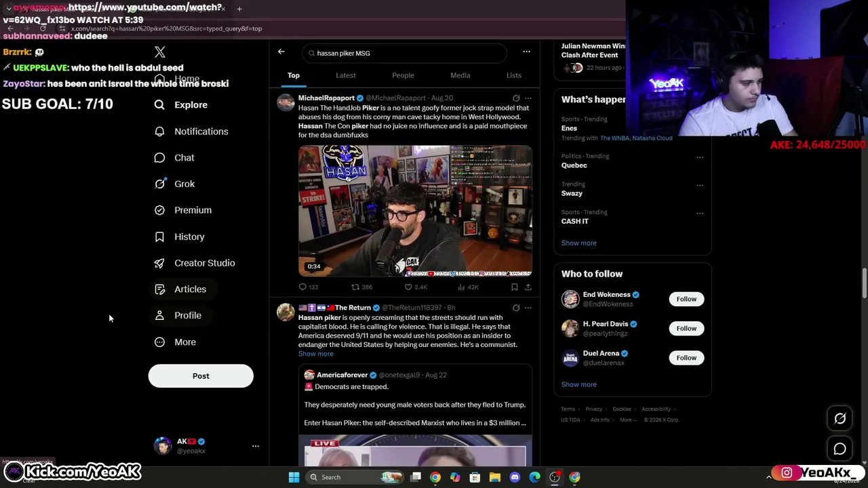Open account options next to @yeoakx

(x=256, y=446)
